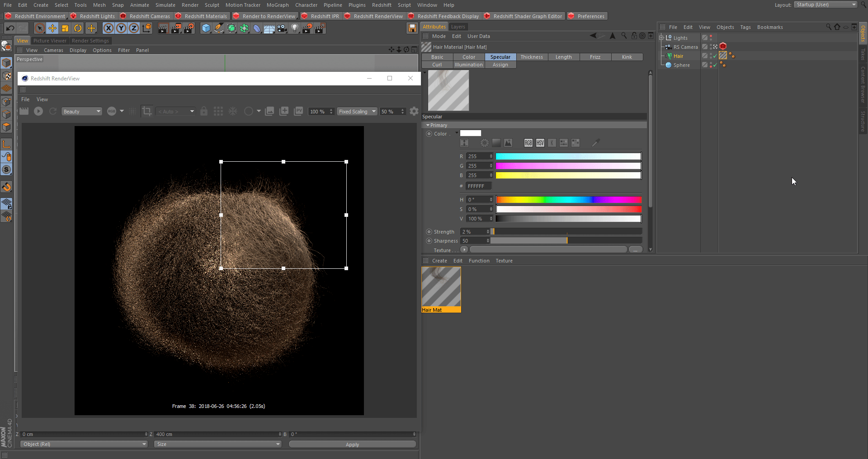Screen dimensions: 868x459
Task: Open RenderView settings gear
Action: 414,111
